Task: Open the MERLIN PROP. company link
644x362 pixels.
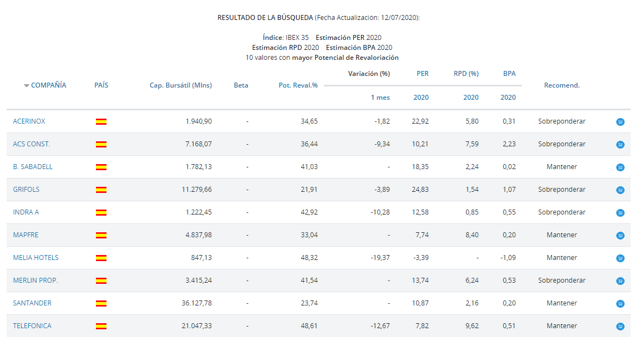Action: coord(36,281)
